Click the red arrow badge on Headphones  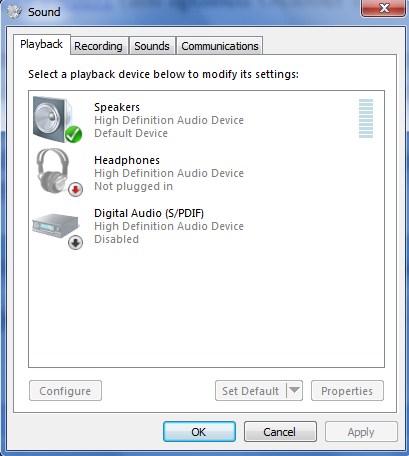pos(76,190)
